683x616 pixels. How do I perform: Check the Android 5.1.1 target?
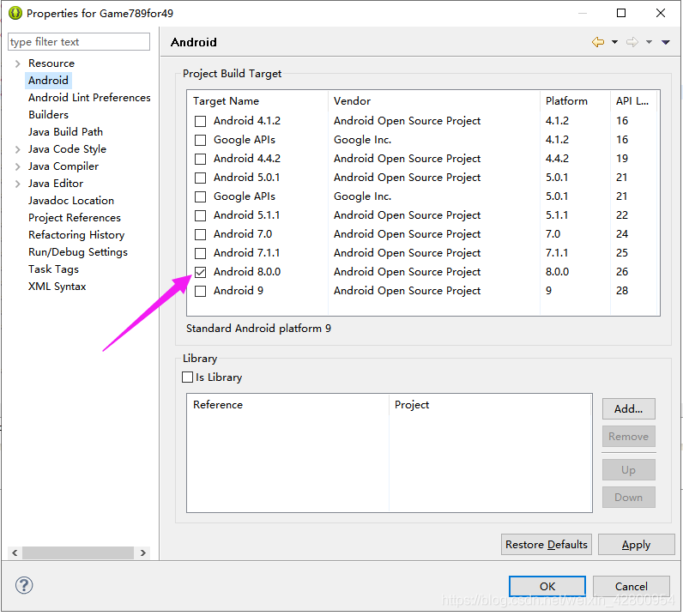coord(201,215)
